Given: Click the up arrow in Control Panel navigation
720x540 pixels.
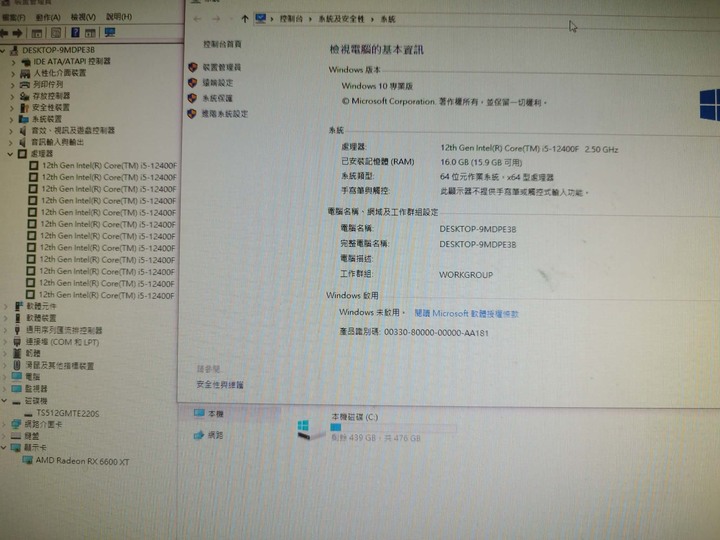Looking at the screenshot, I should click(x=245, y=19).
